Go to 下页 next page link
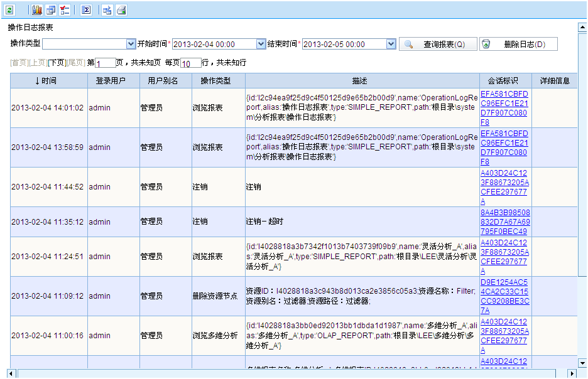This screenshot has height=379, width=588. click(x=57, y=63)
